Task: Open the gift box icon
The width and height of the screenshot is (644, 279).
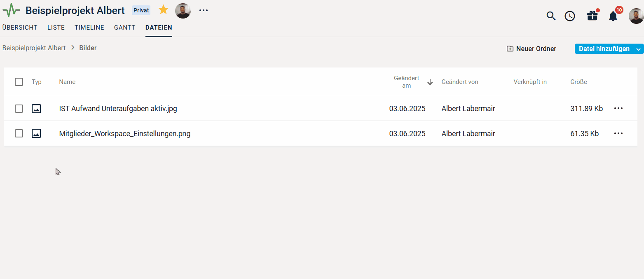Action: coord(592,16)
